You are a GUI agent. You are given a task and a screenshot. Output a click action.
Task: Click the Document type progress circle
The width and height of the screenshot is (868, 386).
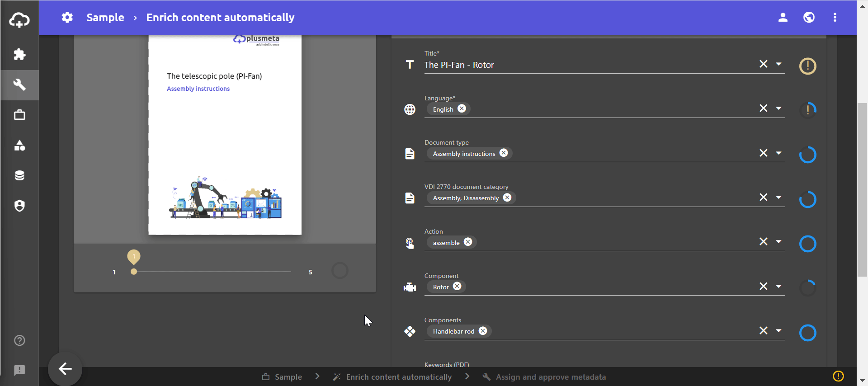pyautogui.click(x=808, y=155)
